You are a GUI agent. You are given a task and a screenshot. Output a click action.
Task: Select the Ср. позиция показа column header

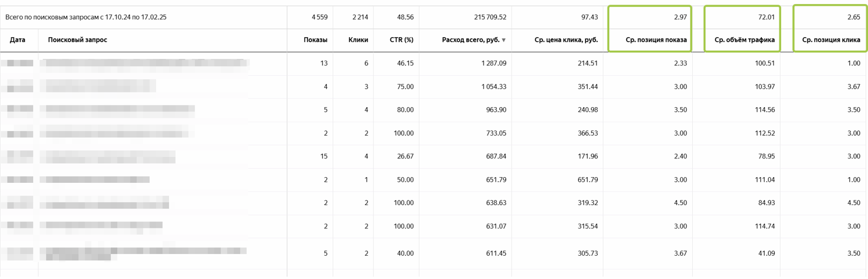655,40
